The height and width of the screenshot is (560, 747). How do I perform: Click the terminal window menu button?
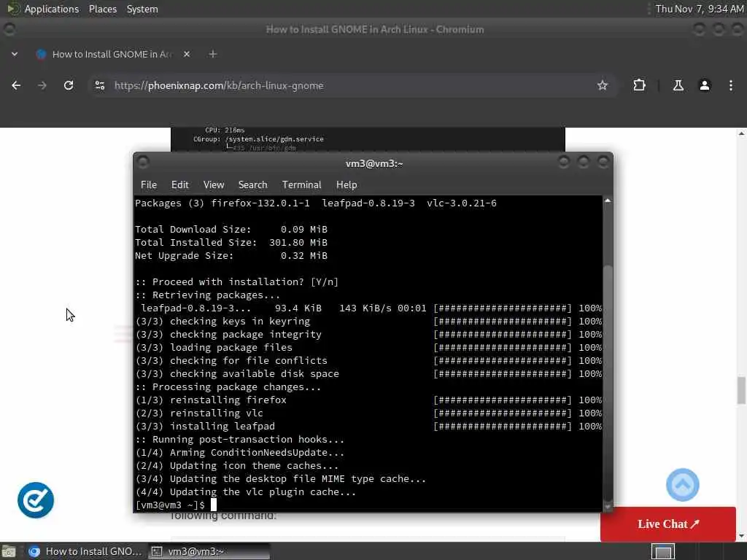point(143,163)
